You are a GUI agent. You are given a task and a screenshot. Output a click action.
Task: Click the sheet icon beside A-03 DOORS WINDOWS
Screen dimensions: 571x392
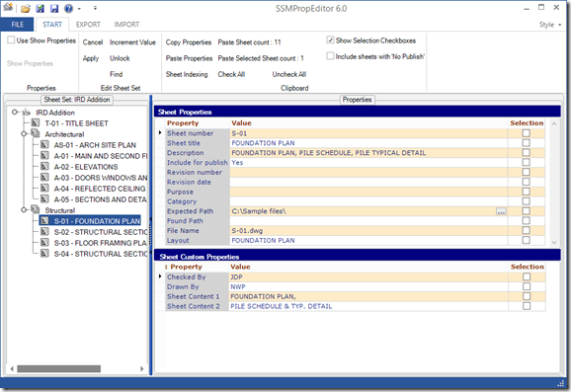click(x=44, y=178)
